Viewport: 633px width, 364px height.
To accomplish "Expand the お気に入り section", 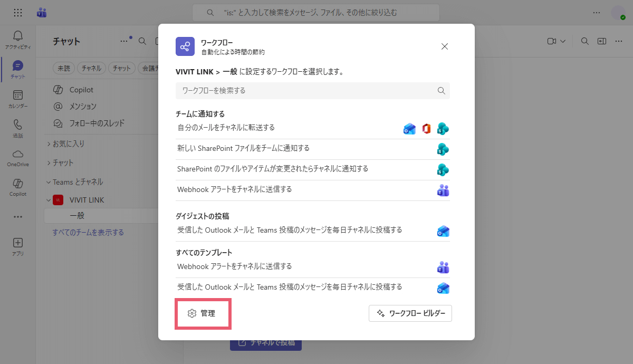I will pos(69,143).
